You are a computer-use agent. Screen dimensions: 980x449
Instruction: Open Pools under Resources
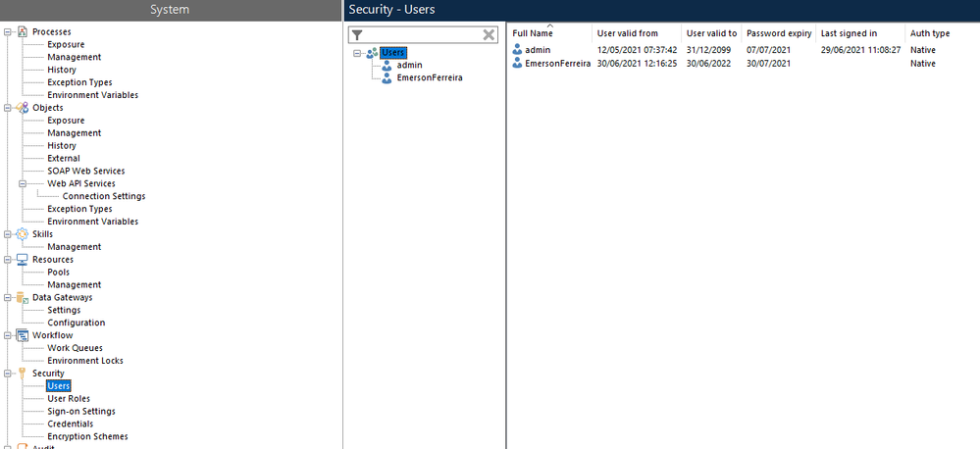58,273
